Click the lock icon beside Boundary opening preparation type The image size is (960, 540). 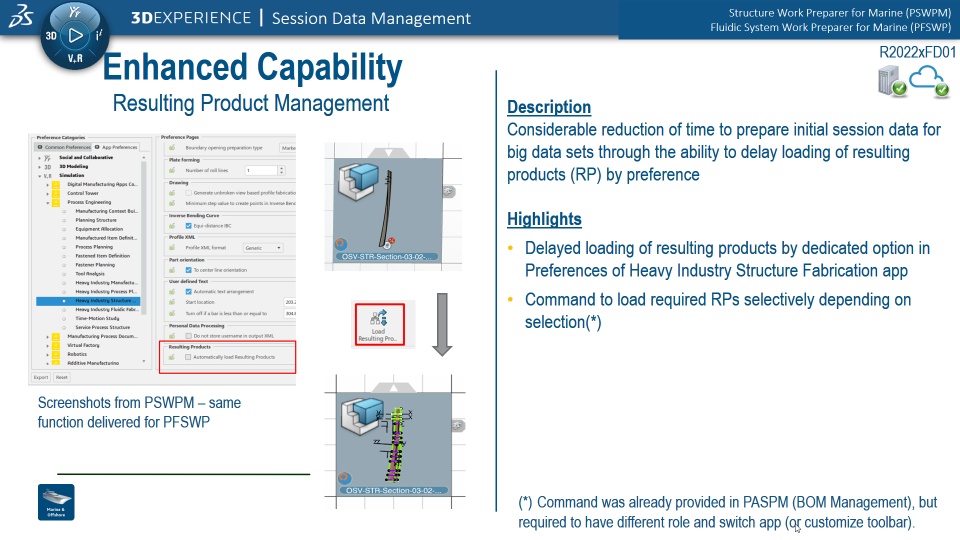tap(173, 148)
